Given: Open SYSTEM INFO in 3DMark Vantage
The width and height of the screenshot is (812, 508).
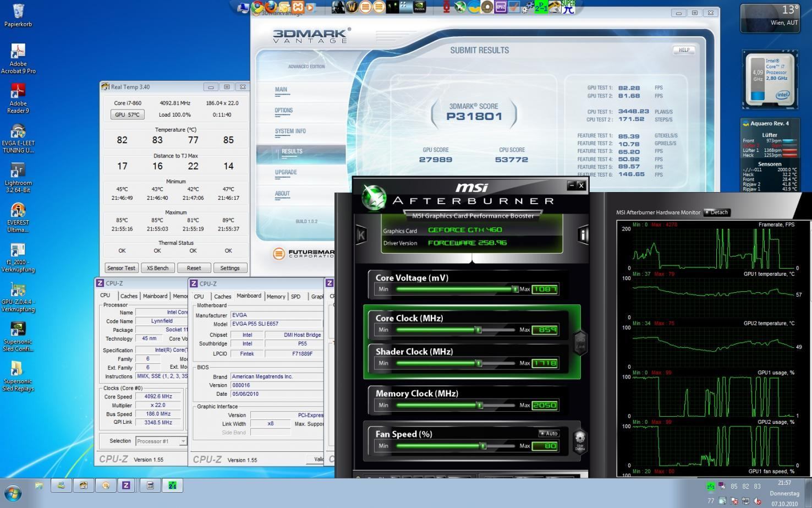Looking at the screenshot, I should [290, 131].
